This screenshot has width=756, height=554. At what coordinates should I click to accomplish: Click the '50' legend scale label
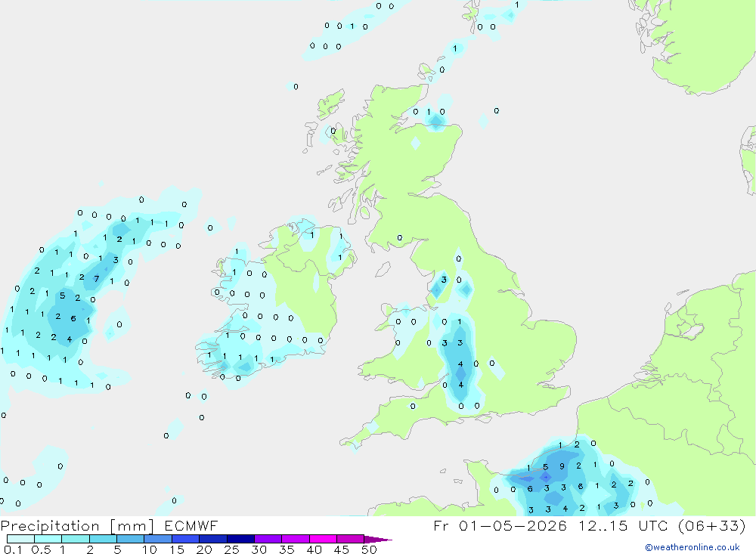tap(369, 549)
